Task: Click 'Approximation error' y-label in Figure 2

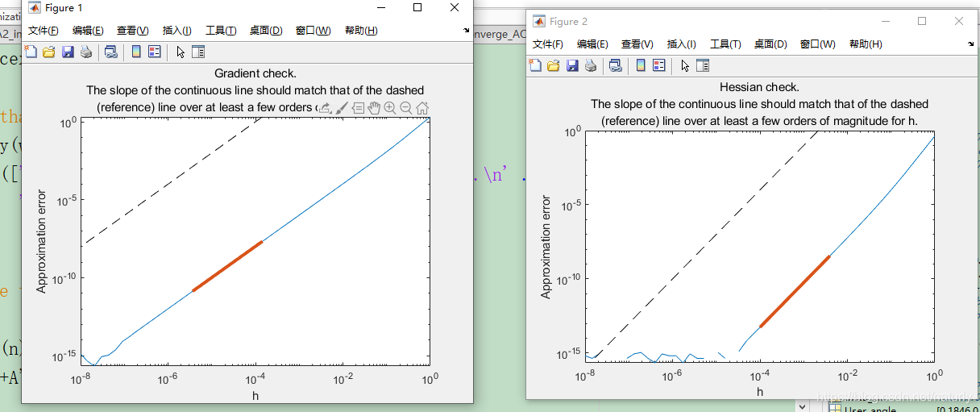Action: coord(546,247)
